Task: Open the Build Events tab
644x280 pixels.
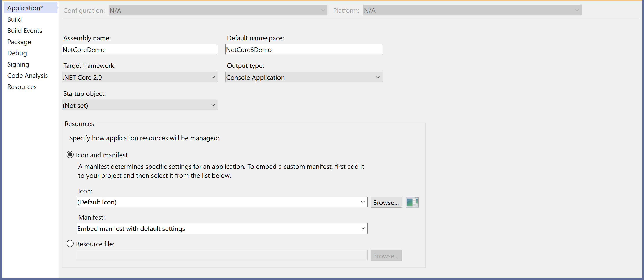Action: point(25,31)
